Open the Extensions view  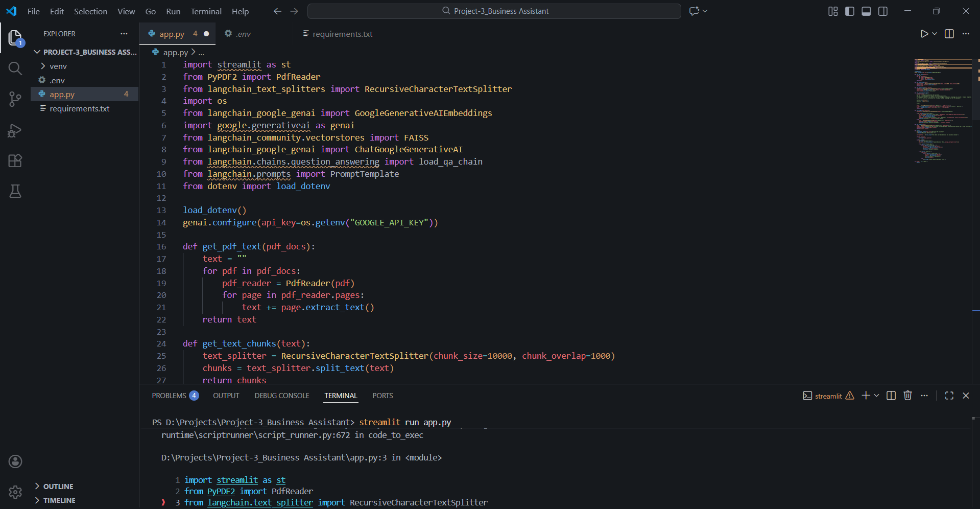click(15, 161)
